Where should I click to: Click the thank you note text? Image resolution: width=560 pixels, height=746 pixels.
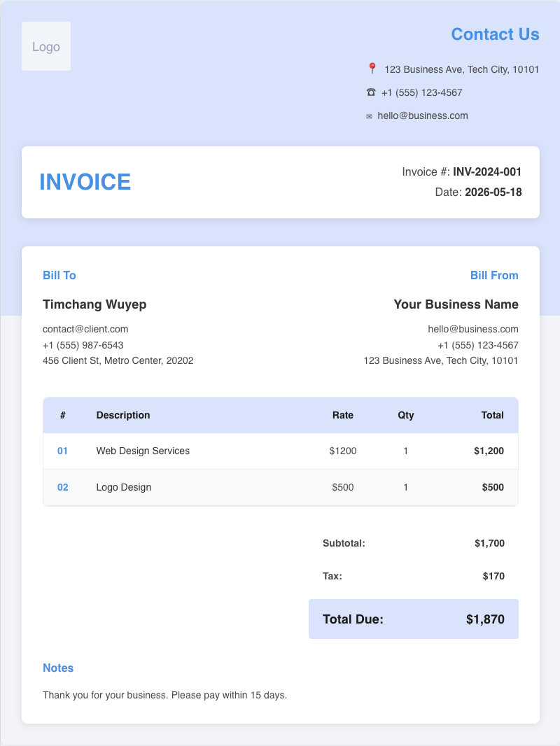click(x=164, y=695)
